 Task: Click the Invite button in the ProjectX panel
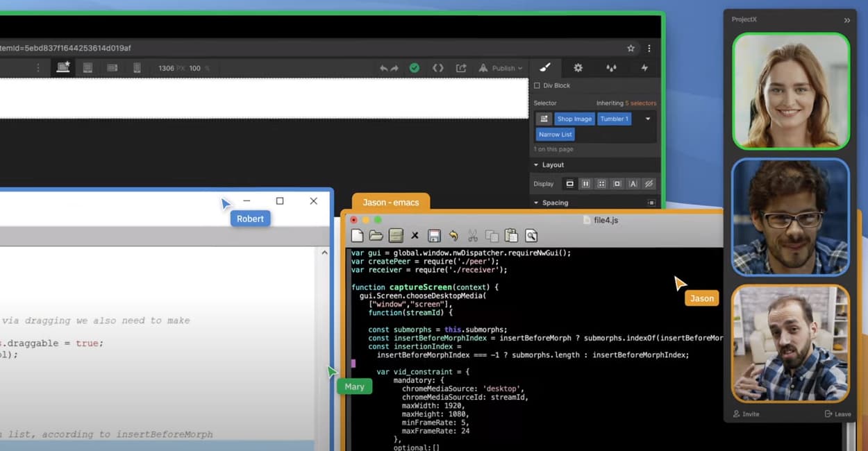tap(745, 414)
